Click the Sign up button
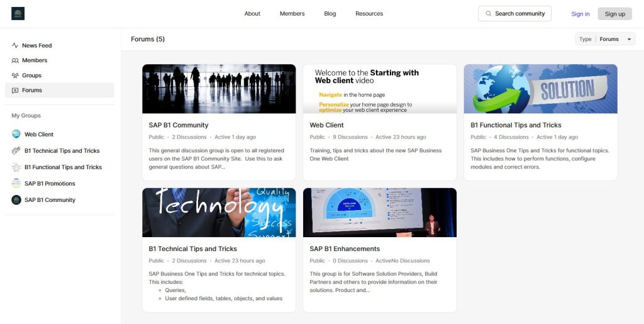Screen dimensions: 644x324 [615, 14]
